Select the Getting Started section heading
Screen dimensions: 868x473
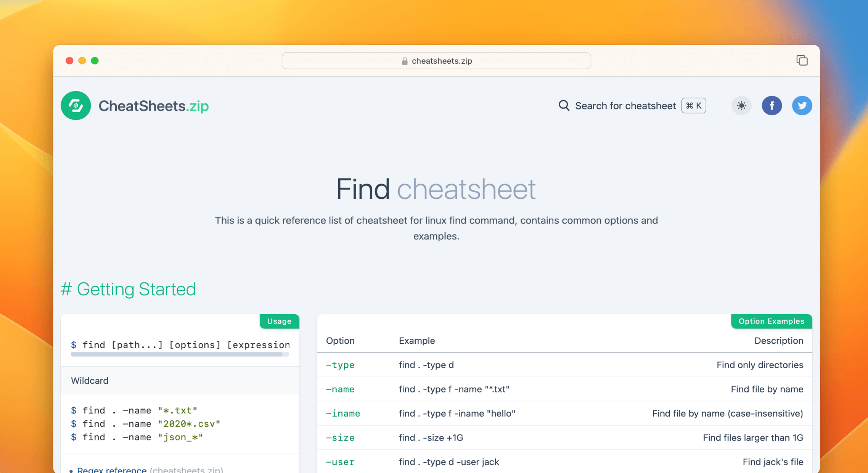tap(128, 289)
